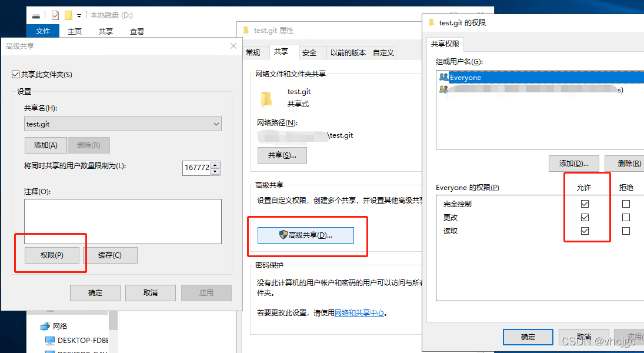Open the share name dropdown showing test.git
The height and width of the screenshot is (353, 644).
point(216,124)
